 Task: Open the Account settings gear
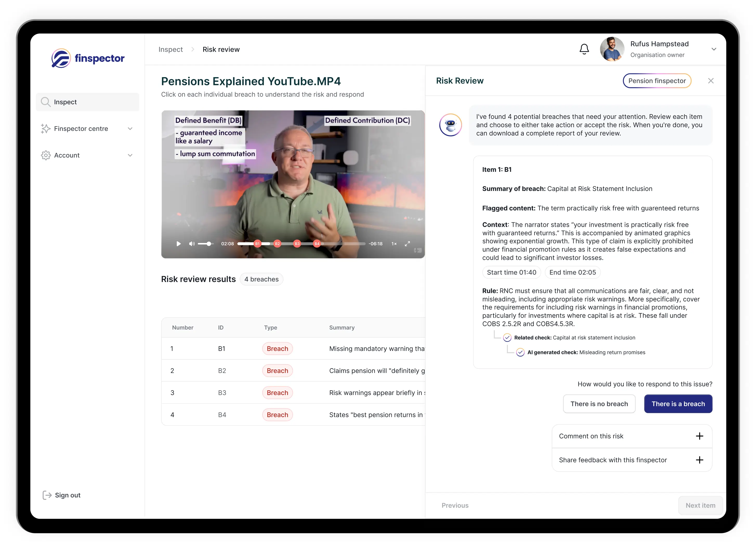[x=46, y=155]
